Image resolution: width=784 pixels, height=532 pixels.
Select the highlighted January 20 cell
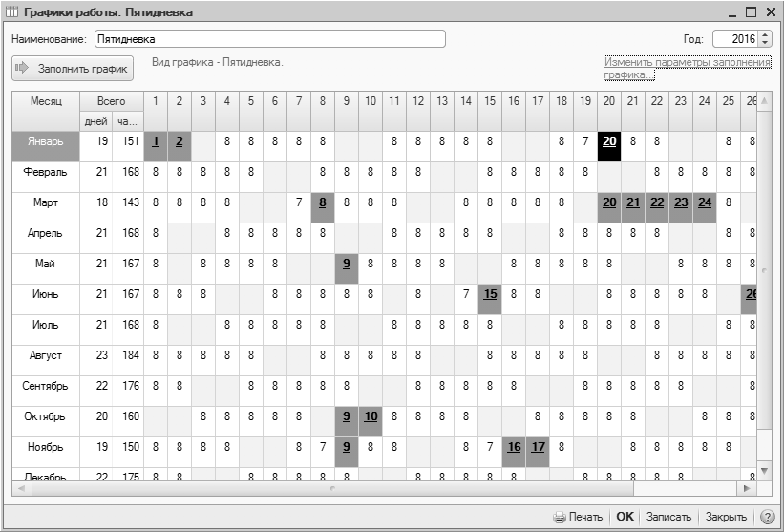pyautogui.click(x=608, y=141)
